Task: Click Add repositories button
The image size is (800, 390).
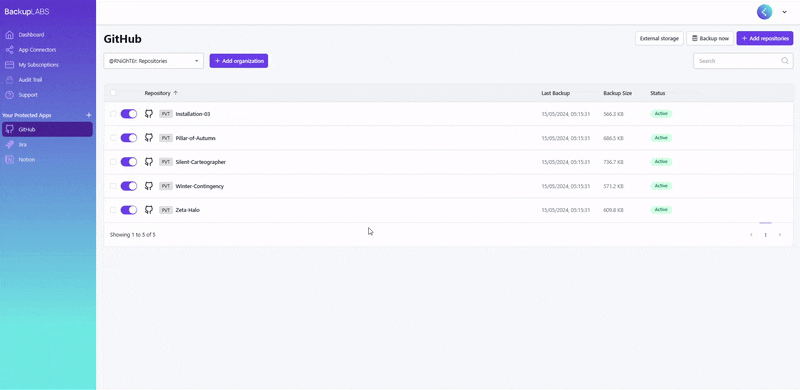Action: [765, 38]
